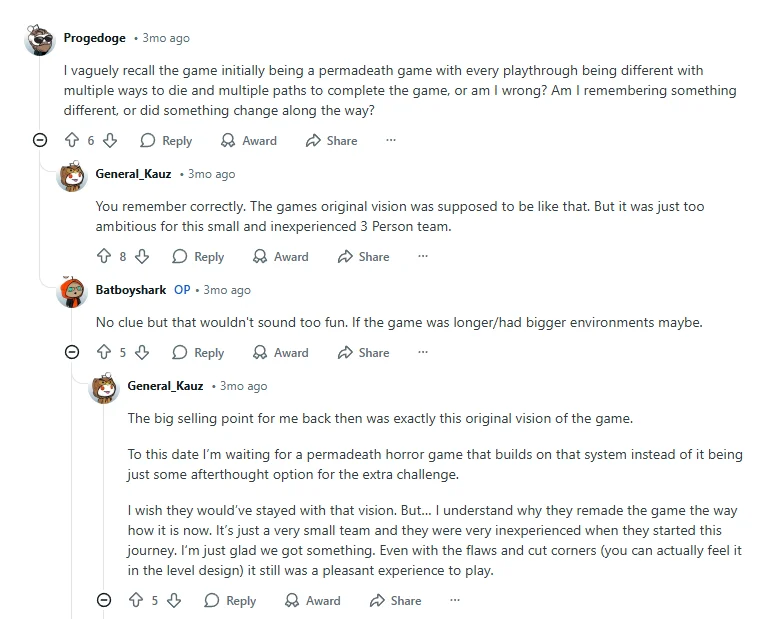Open Progedoge username link
Viewport: 774px width, 619px height.
point(95,38)
